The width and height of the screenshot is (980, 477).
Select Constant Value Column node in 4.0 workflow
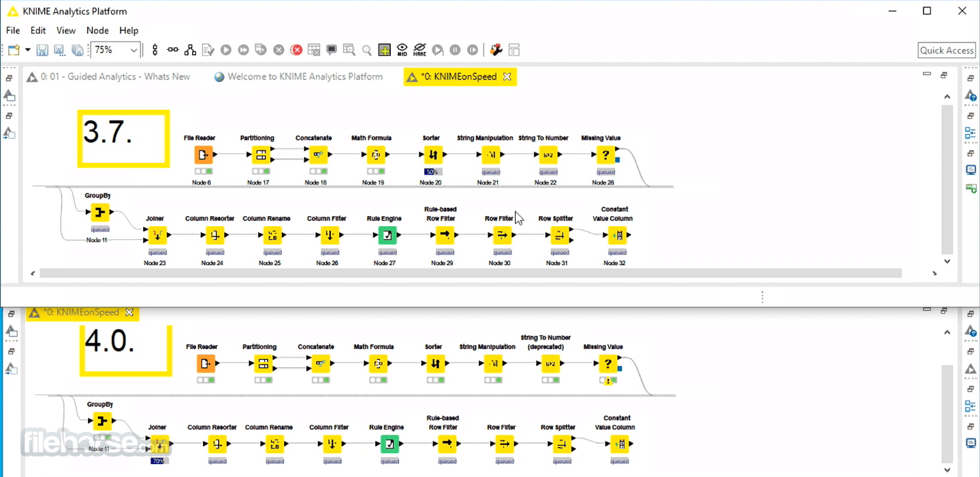(619, 444)
